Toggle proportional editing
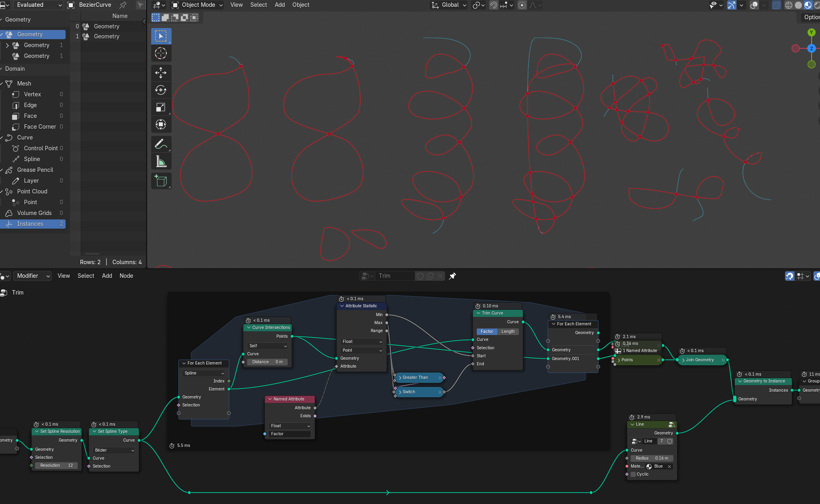820x504 pixels. 522,5
